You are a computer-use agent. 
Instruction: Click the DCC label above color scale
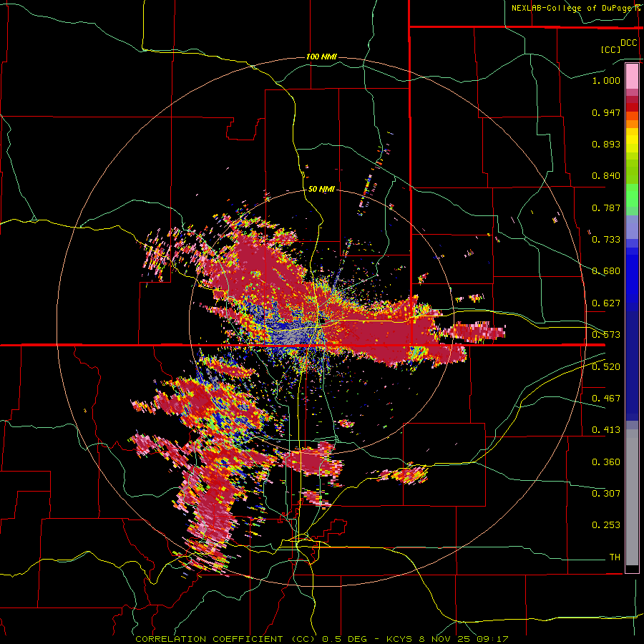point(628,43)
